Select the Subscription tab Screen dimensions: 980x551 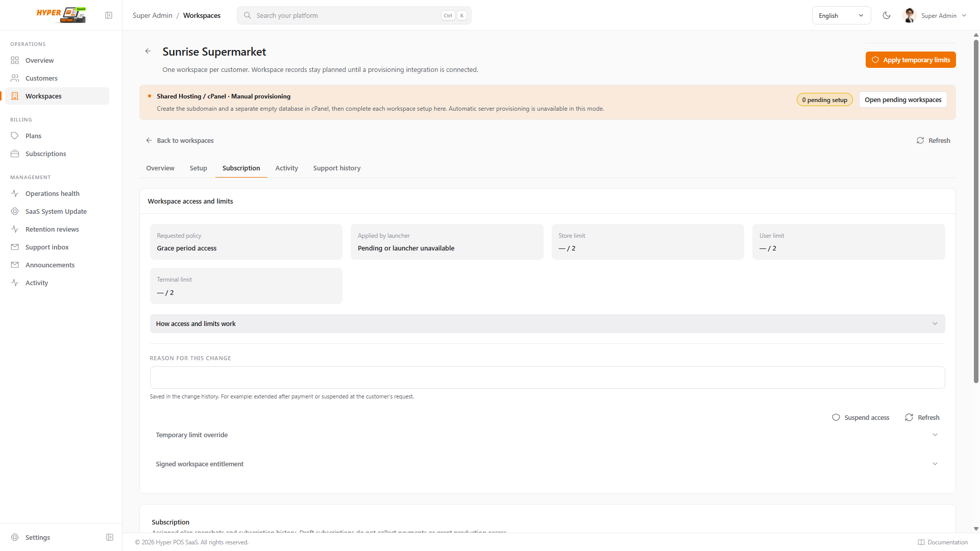[x=241, y=168]
